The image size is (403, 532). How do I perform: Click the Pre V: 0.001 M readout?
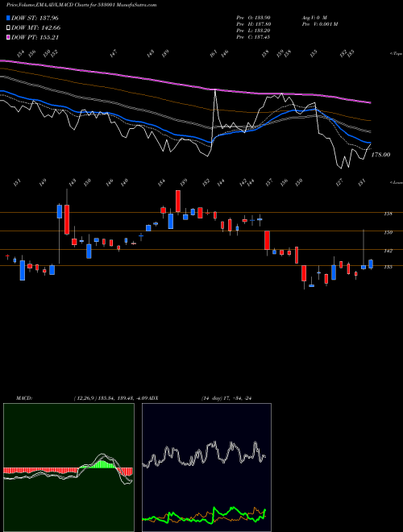pyautogui.click(x=319, y=24)
